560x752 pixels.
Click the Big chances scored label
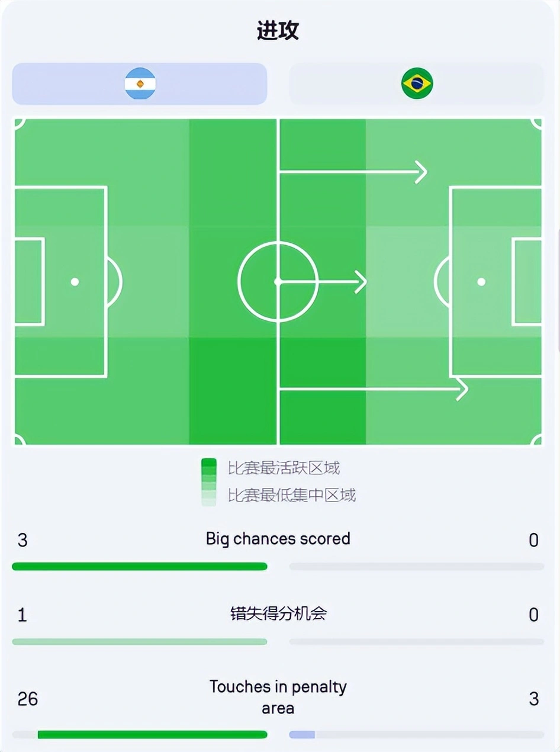click(x=278, y=539)
